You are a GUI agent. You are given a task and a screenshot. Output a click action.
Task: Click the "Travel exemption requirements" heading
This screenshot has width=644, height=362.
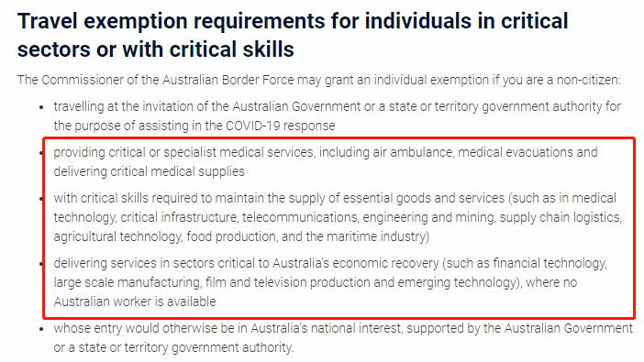pos(172,22)
